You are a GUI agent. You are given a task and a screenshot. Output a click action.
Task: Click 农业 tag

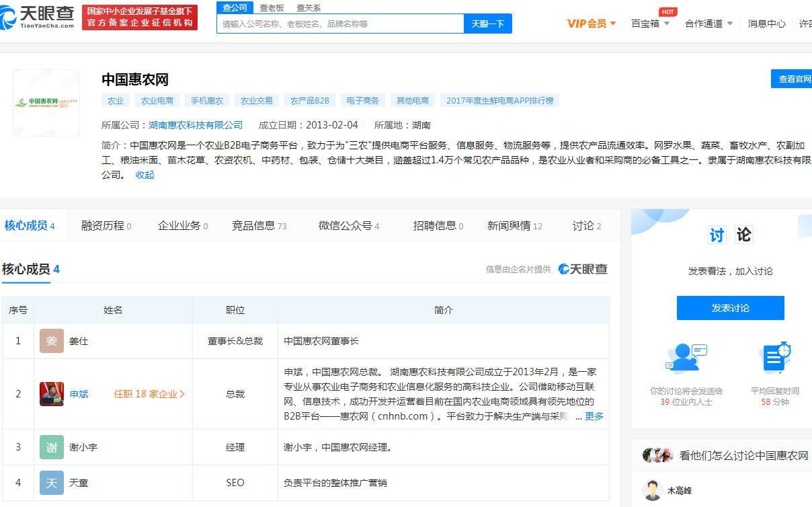[116, 101]
